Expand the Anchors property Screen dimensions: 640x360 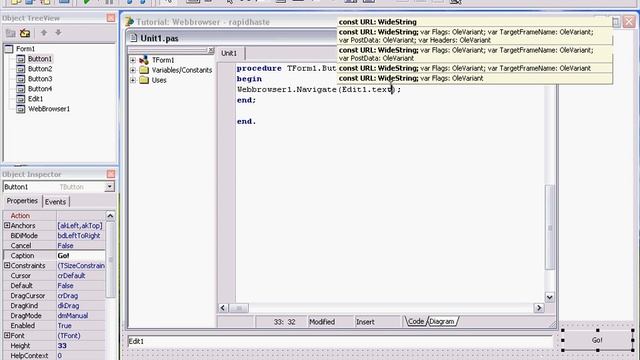[x=7, y=225]
